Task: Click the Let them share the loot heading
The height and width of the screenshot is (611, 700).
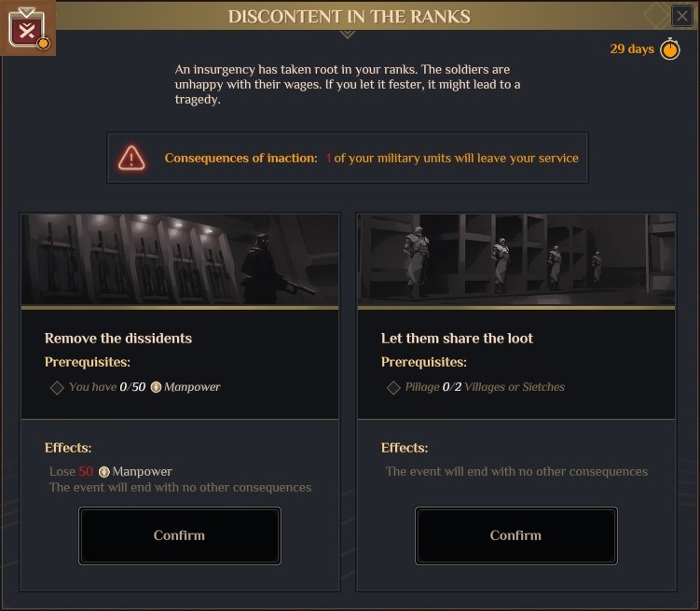Action: [x=457, y=338]
